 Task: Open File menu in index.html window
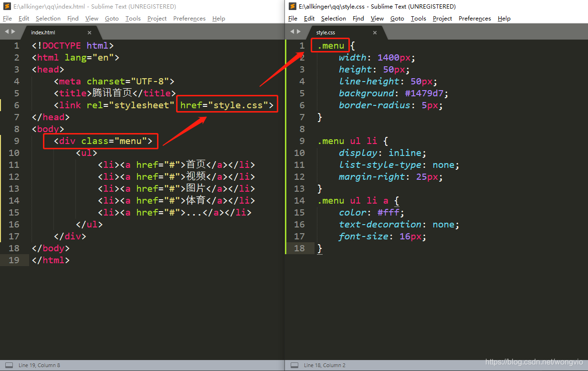8,19
